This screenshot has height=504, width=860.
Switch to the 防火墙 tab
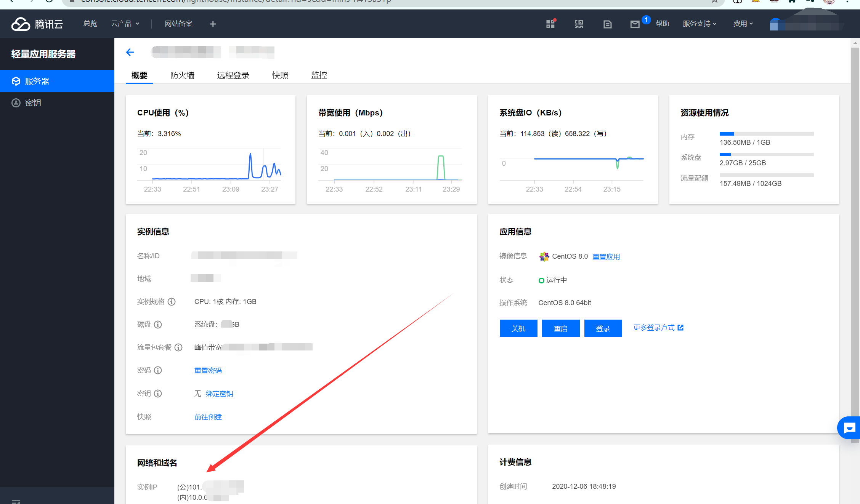[182, 75]
